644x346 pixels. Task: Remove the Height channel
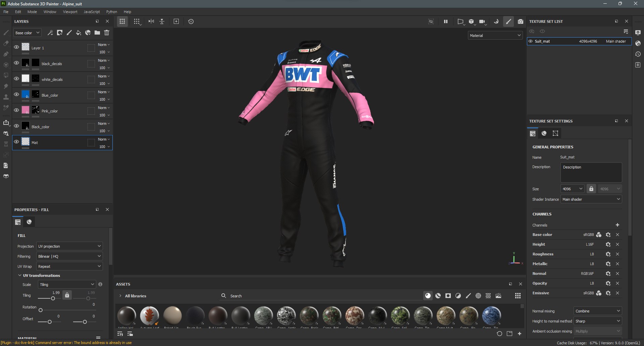click(x=618, y=244)
